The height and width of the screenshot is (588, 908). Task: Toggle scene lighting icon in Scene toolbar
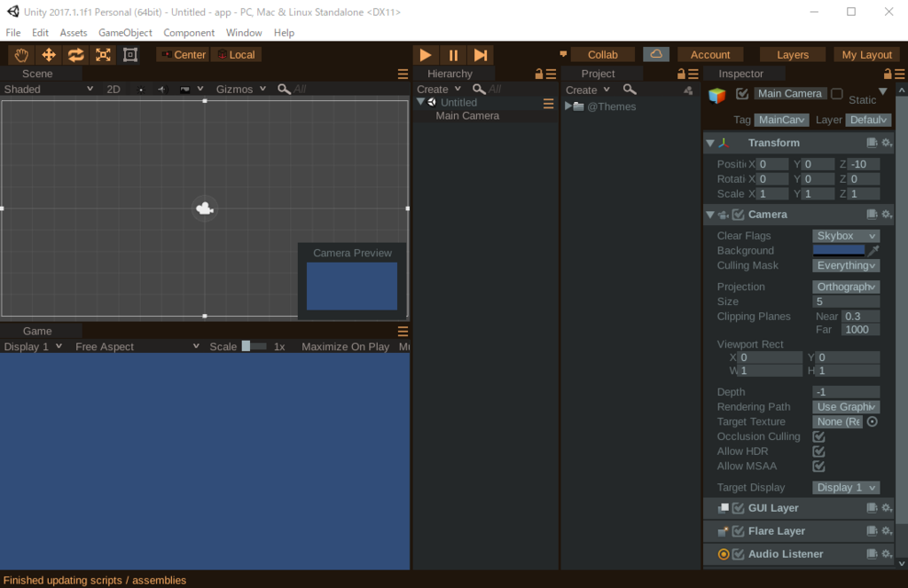(141, 90)
